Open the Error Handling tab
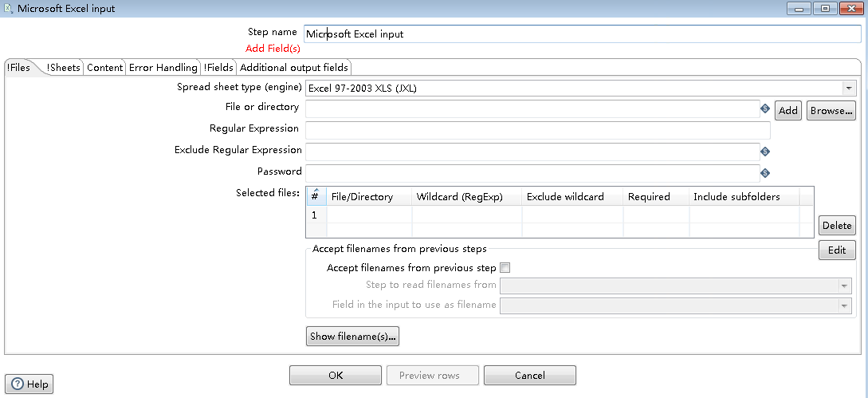The height and width of the screenshot is (398, 868). coord(163,68)
